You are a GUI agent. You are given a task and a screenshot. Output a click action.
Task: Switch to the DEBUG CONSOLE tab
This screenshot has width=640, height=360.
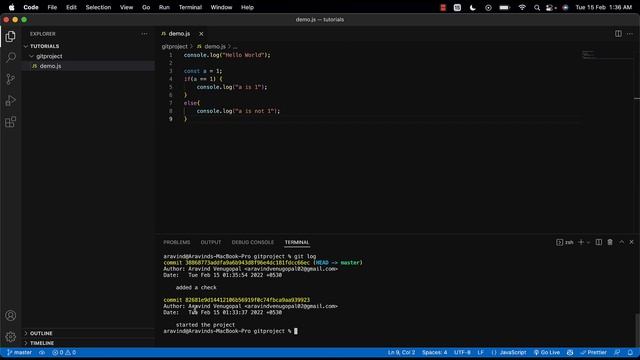click(253, 242)
